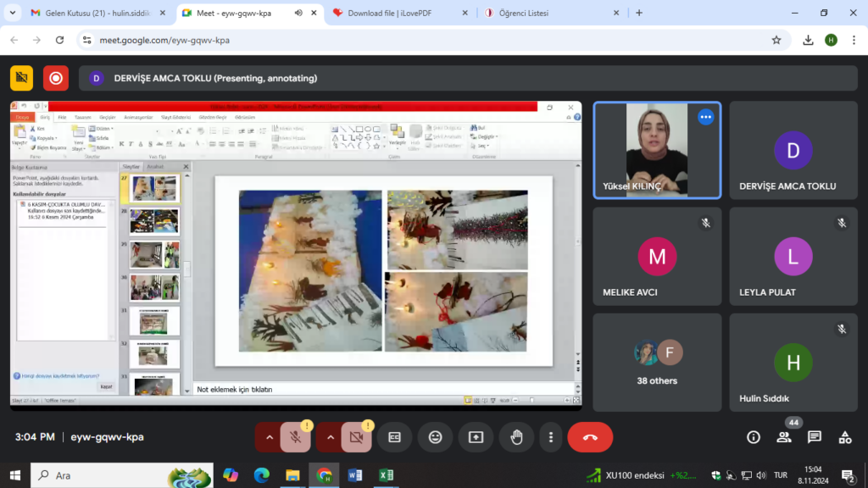Viewport: 868px width, 488px height.
Task: Open the Activities panel icon
Action: 845,437
